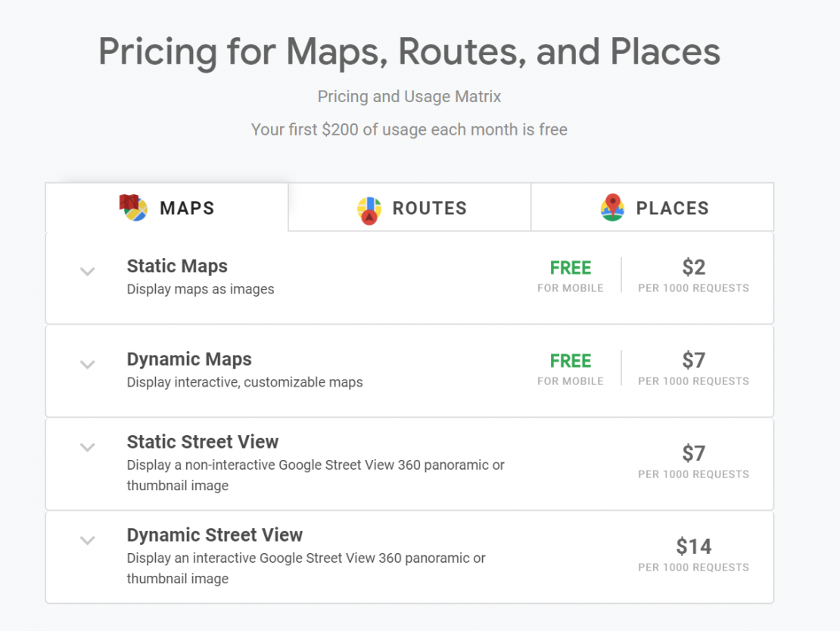Expand the Static Street View row
This screenshot has height=631, width=840.
coord(87,447)
